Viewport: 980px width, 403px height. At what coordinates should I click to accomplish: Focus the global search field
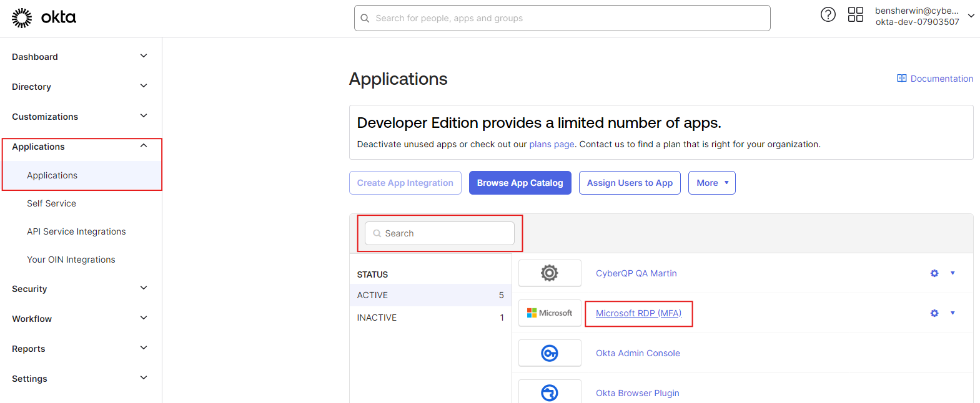pos(562,18)
